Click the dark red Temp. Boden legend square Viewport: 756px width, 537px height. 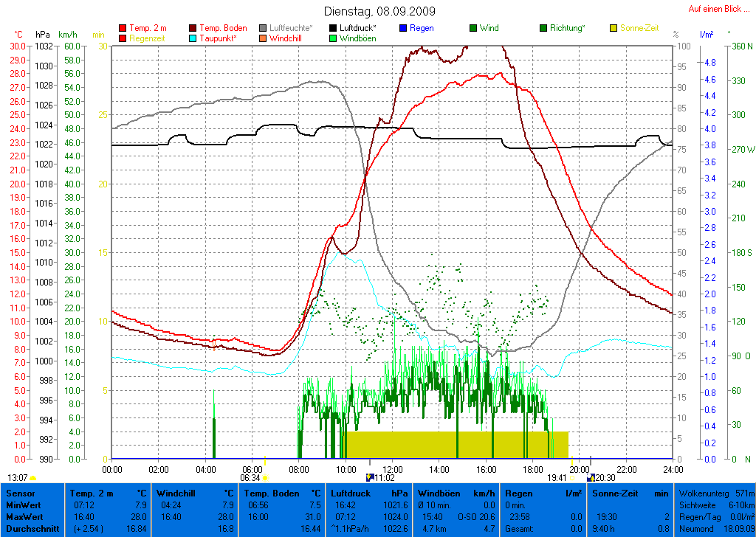tap(193, 28)
